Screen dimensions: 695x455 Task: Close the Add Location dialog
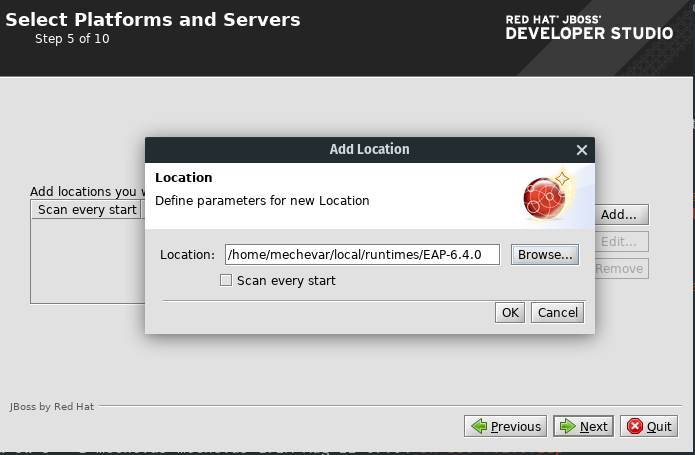582,150
